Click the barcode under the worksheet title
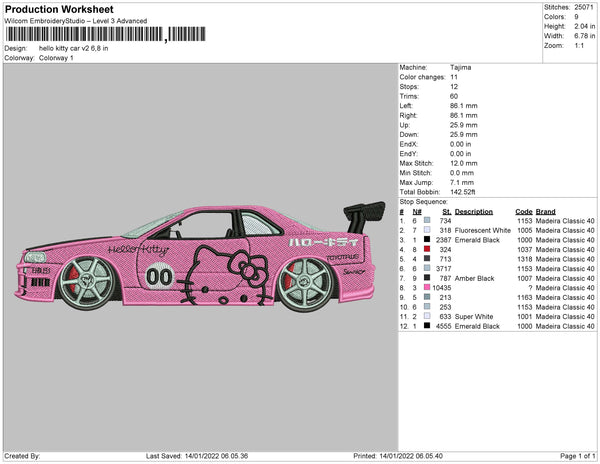Viewport: 600px width, 464px height. [x=83, y=34]
